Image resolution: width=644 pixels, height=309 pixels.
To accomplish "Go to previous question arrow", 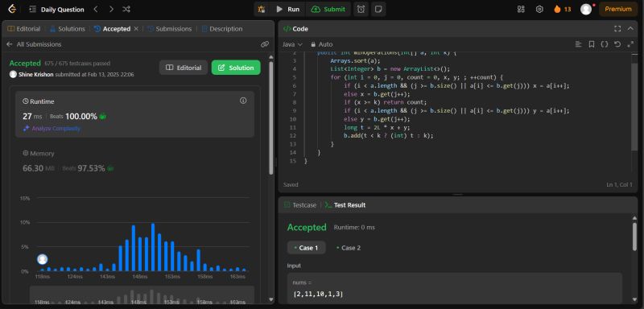I will point(96,9).
